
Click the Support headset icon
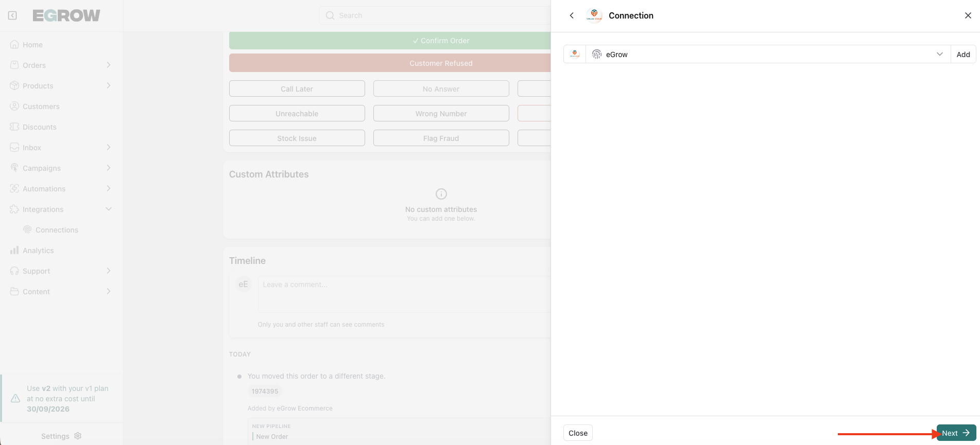(x=14, y=271)
